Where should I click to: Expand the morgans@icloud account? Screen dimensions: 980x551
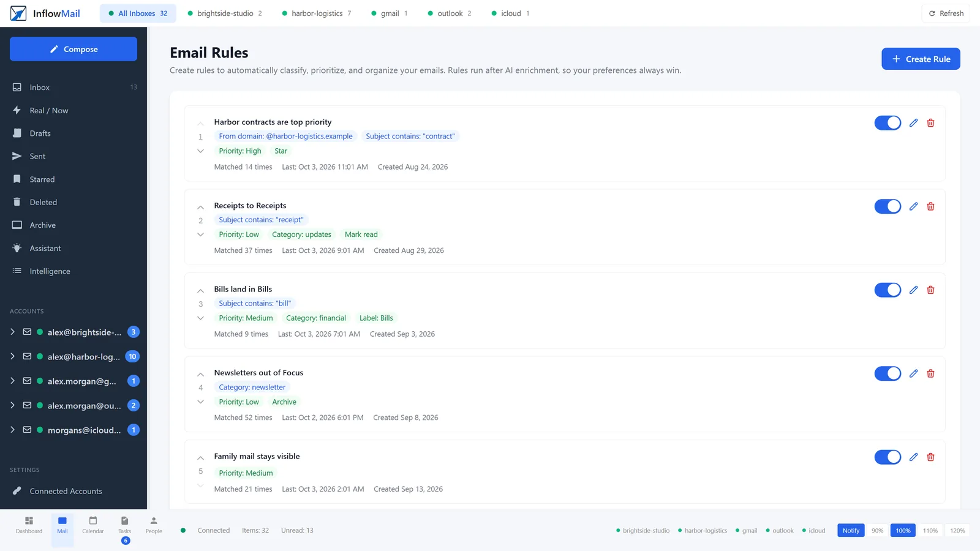pos(12,430)
